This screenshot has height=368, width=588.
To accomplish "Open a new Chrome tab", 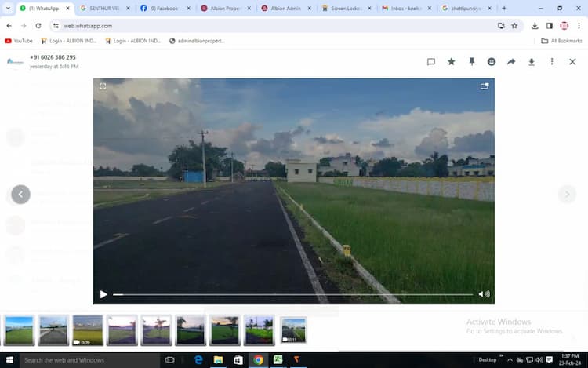I will (x=504, y=9).
